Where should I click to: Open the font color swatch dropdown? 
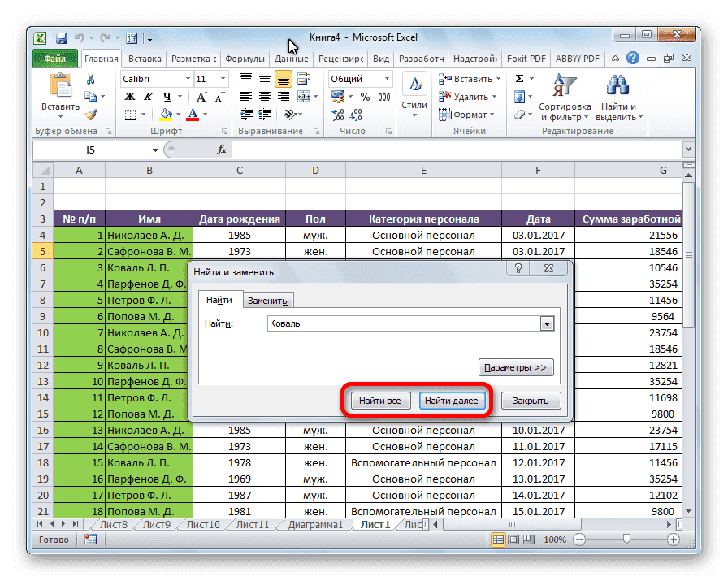pos(203,114)
